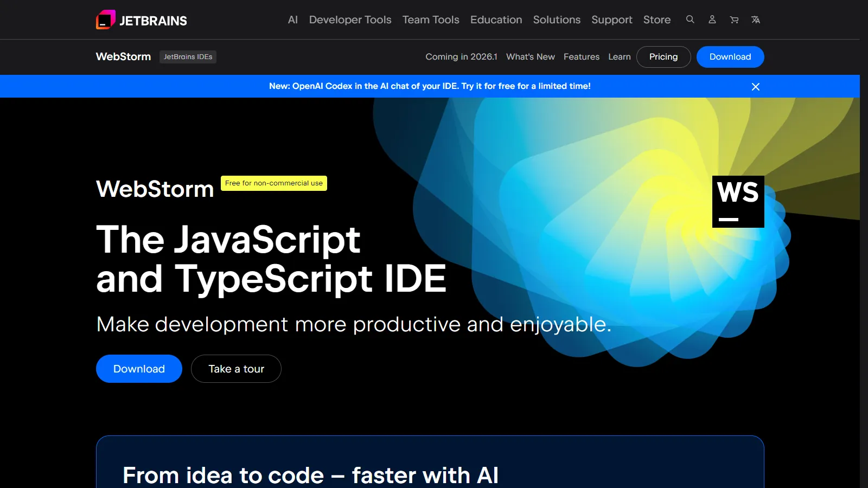Select the AI menu item
This screenshot has width=868, height=488.
coord(292,20)
